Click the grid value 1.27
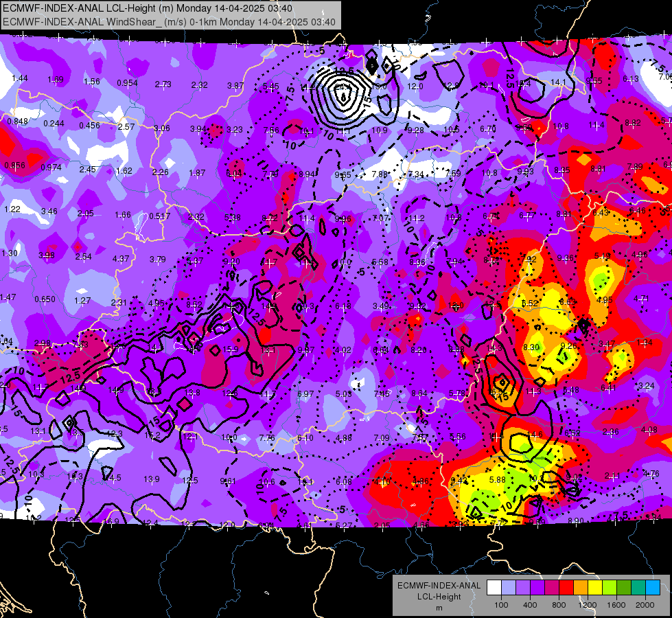Viewport: 672px width, 618px height. (x=82, y=301)
